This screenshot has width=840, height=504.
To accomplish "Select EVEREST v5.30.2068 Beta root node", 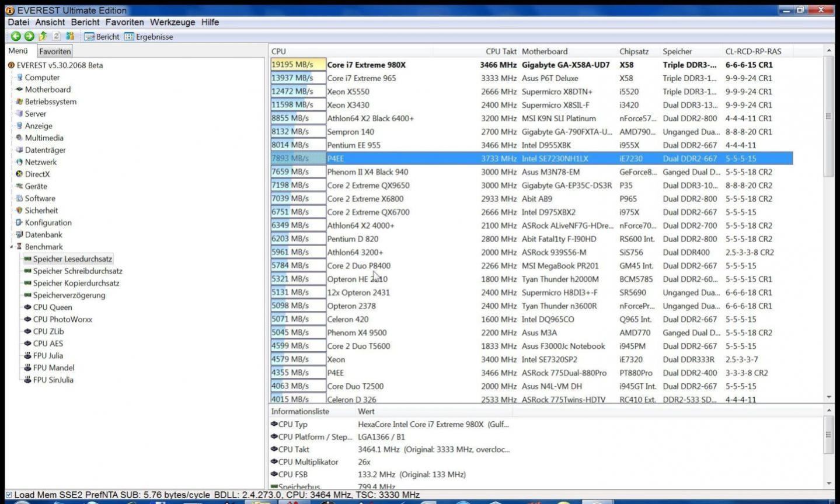I will [55, 65].
